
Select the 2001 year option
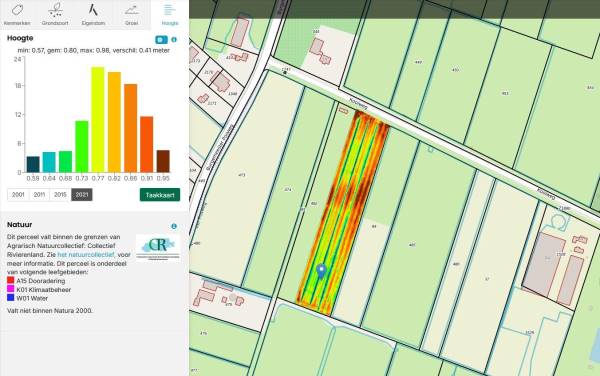[x=18, y=195]
